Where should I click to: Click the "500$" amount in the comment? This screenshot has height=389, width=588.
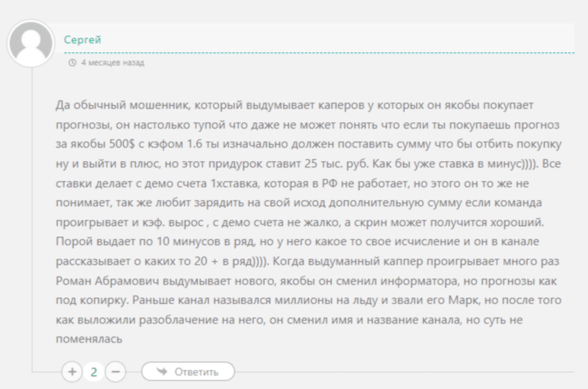[122, 144]
